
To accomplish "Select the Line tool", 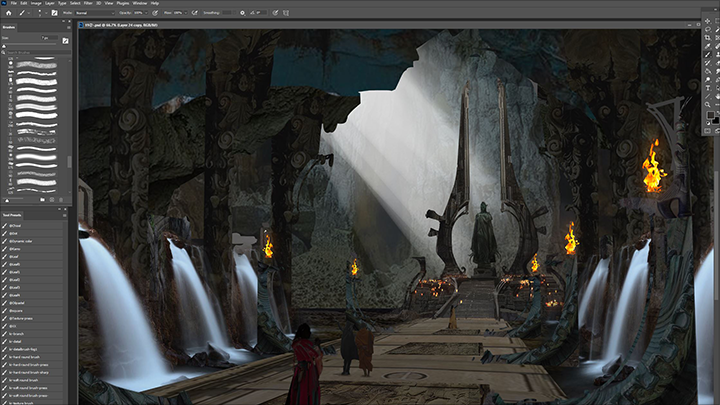I will coord(708,96).
